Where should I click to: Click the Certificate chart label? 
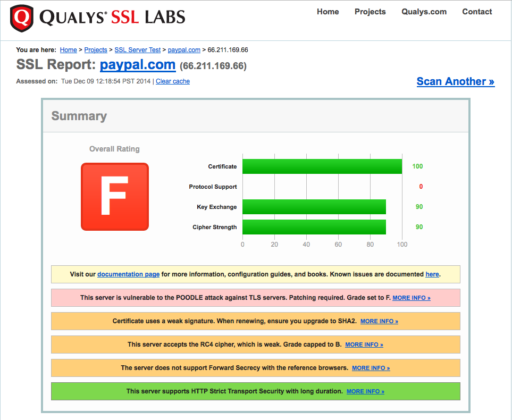(222, 166)
